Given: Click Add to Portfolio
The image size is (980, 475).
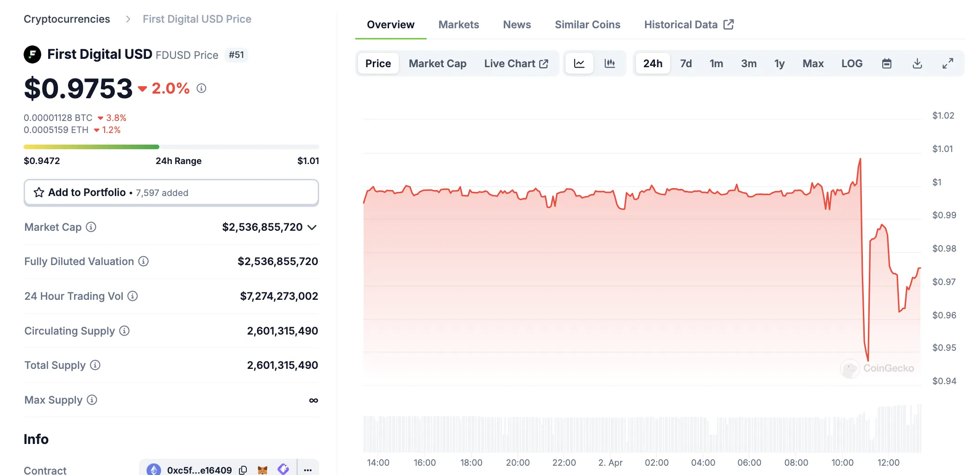Looking at the screenshot, I should 171,192.
